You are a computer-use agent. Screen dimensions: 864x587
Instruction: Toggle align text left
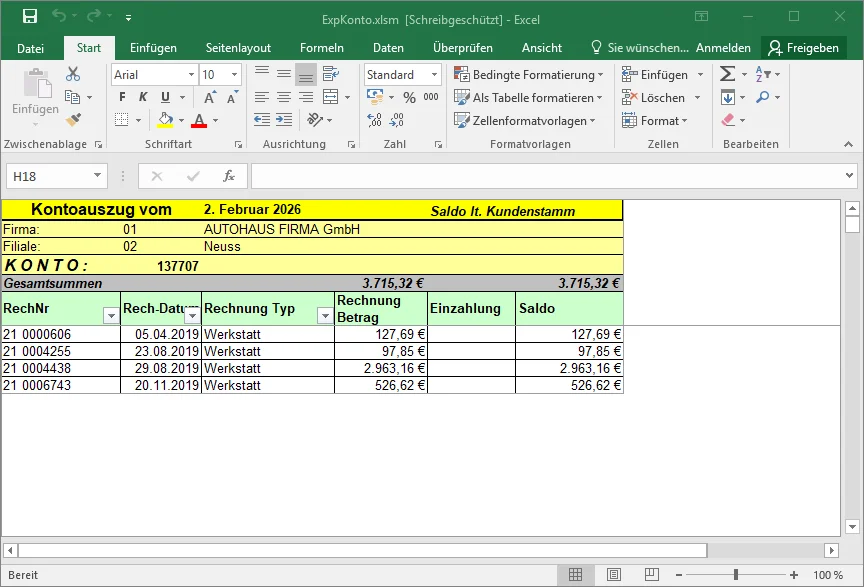click(262, 98)
